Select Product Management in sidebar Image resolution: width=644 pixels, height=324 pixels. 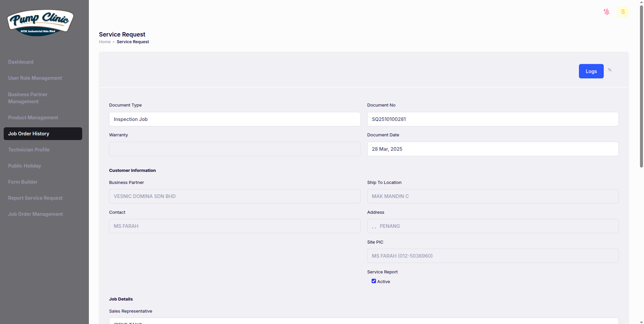[33, 118]
